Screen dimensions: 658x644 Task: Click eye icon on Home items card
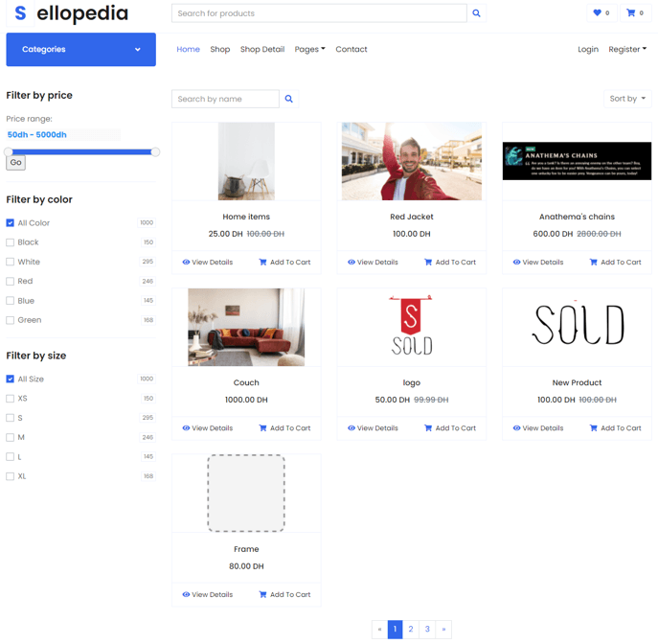pos(186,262)
